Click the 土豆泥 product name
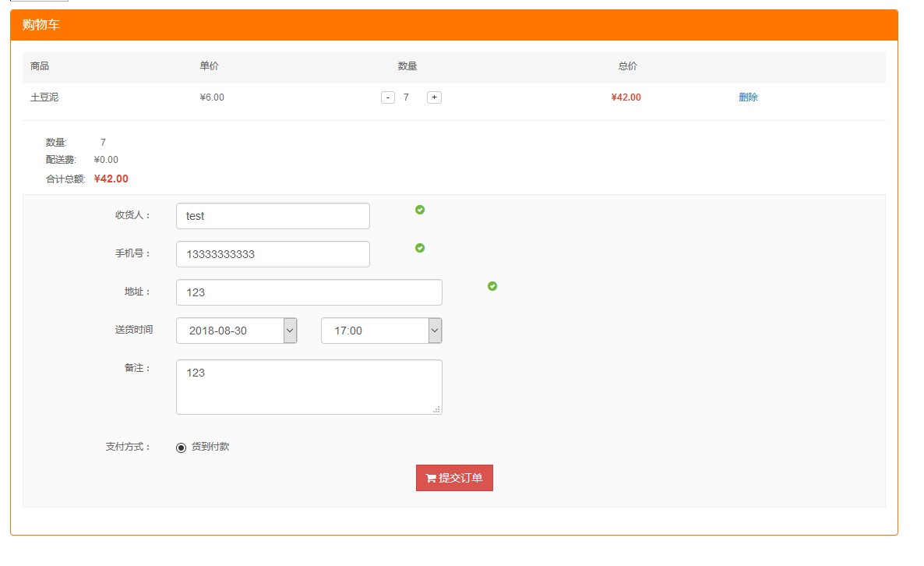924x566 pixels. pos(44,97)
